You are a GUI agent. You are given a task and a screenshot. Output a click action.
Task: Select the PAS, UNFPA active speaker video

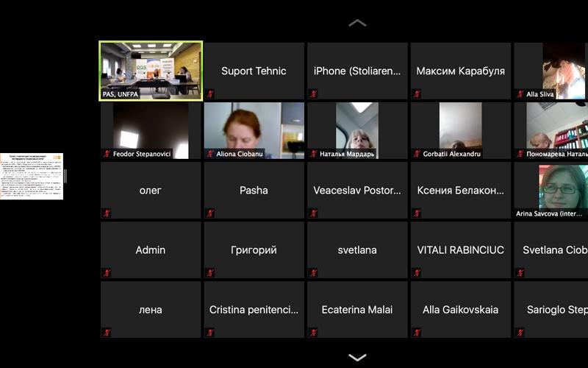[151, 70]
